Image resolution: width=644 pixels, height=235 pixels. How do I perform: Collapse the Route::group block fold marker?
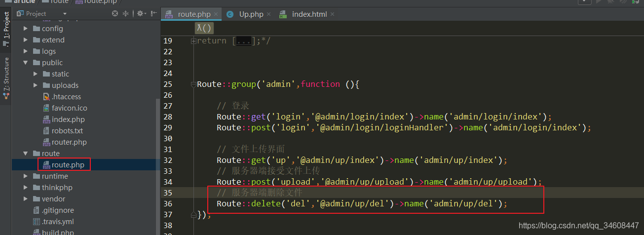coord(193,84)
